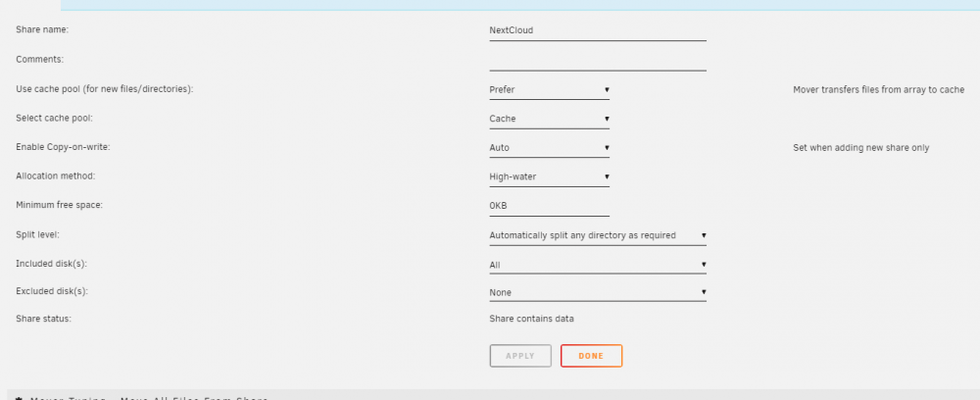This screenshot has height=400, width=980.
Task: Open the Use cache pool dropdown Prefer
Action: pos(550,89)
